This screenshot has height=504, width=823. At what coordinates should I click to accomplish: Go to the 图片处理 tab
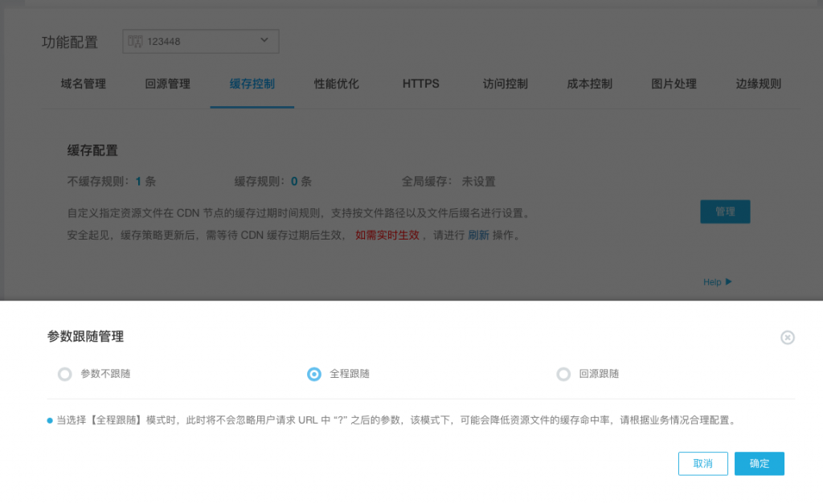pos(674,84)
